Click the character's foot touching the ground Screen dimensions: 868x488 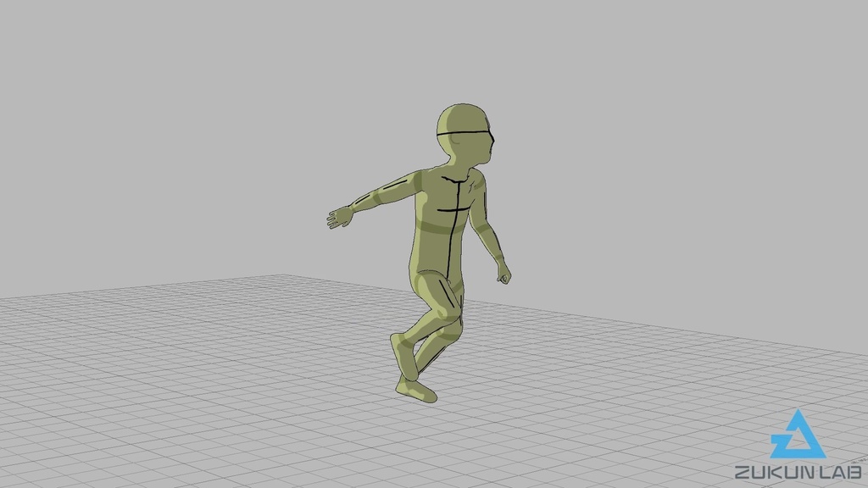(x=416, y=389)
